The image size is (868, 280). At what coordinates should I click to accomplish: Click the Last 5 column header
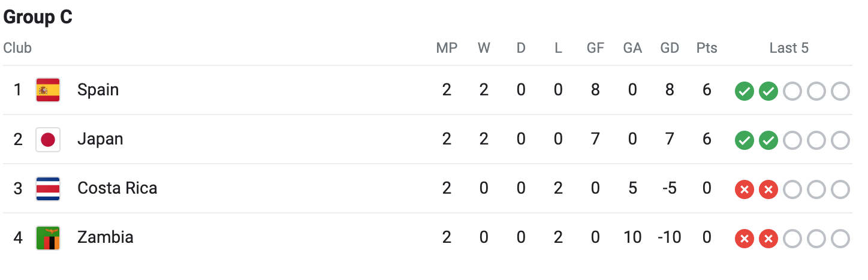[x=789, y=48]
